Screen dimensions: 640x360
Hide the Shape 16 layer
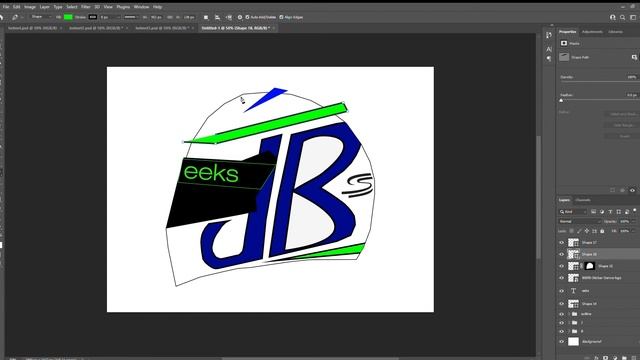[562, 254]
